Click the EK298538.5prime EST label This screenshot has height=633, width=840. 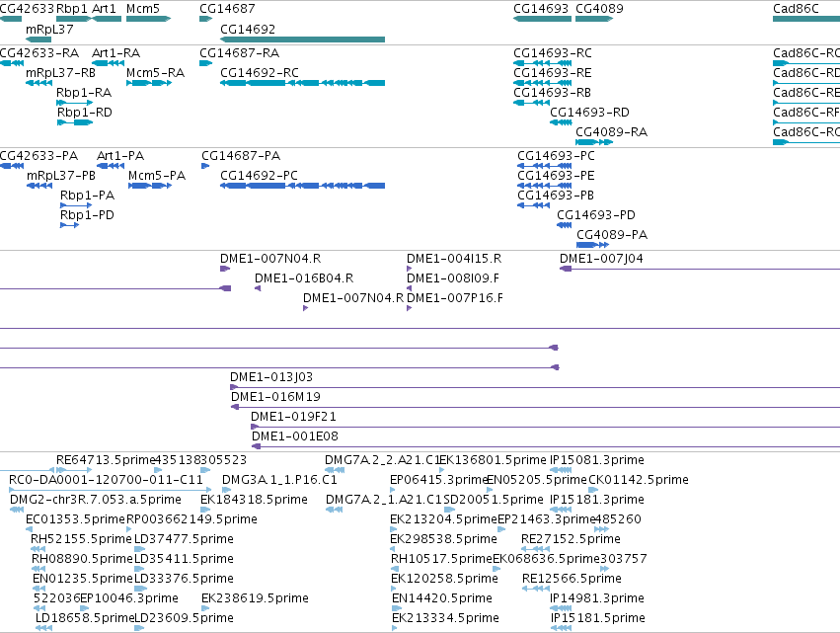click(x=443, y=539)
